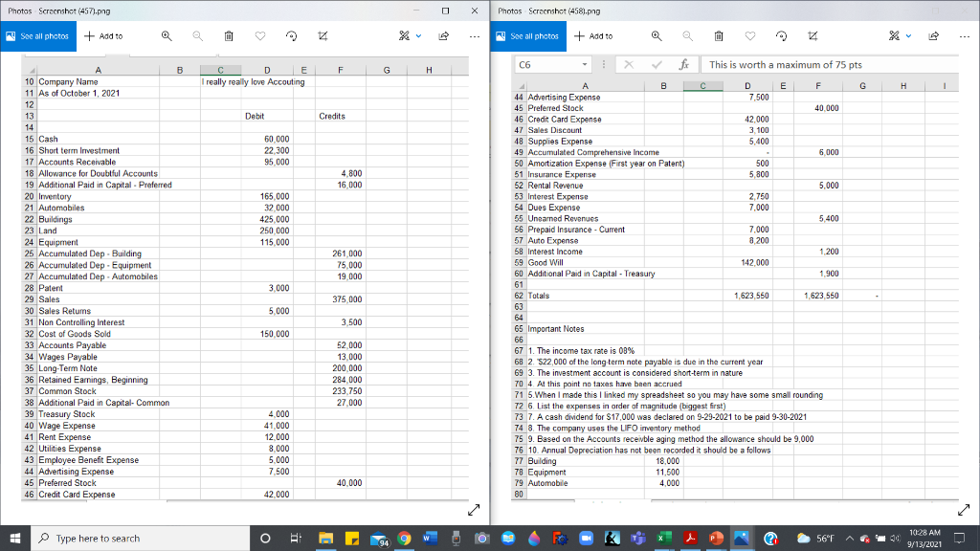The width and height of the screenshot is (980, 551).
Task: Open Edit & Create in Screenshot (458) window
Action: click(x=895, y=36)
